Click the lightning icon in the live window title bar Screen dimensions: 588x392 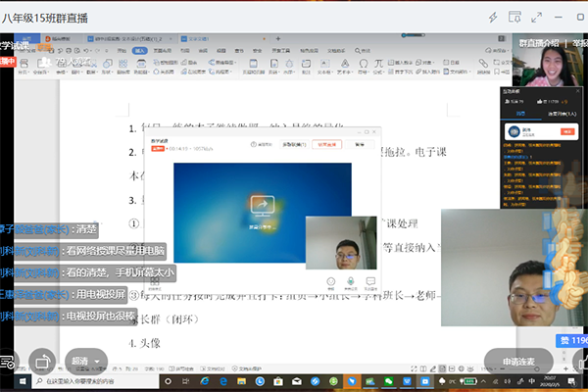click(493, 18)
